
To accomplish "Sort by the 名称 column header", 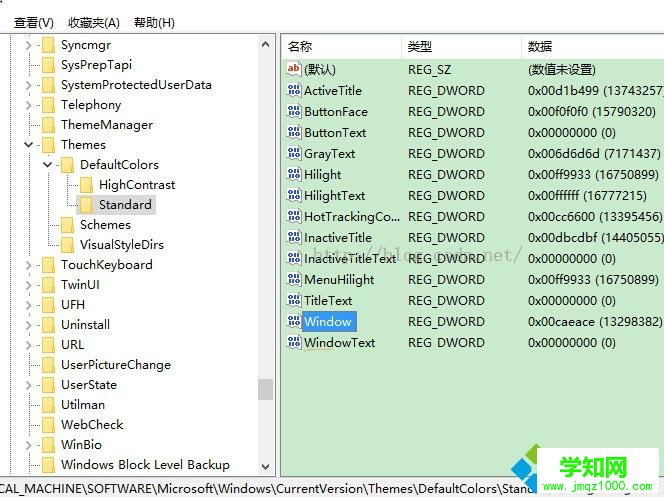I will pos(341,47).
